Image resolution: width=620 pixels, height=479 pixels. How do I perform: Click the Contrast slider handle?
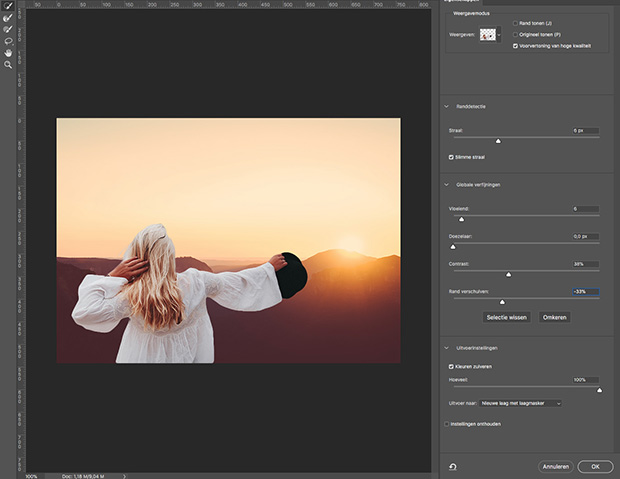508,275
